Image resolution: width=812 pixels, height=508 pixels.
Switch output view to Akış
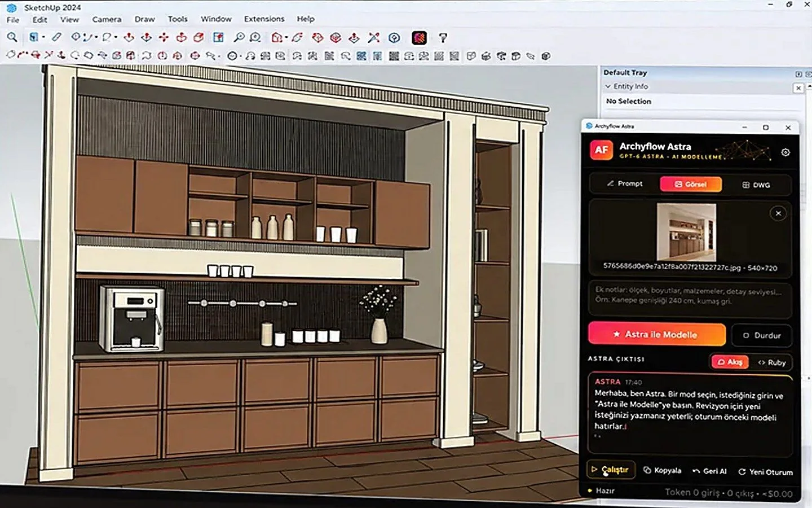730,362
